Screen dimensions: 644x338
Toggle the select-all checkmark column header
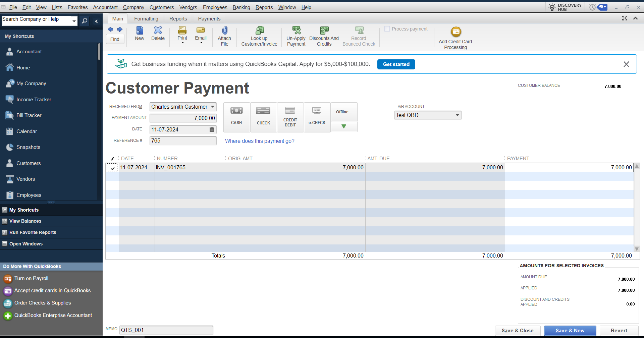[112, 159]
